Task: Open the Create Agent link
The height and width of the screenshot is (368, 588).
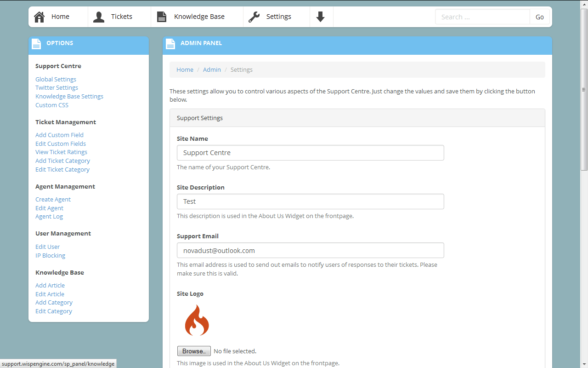Action: [x=53, y=200]
